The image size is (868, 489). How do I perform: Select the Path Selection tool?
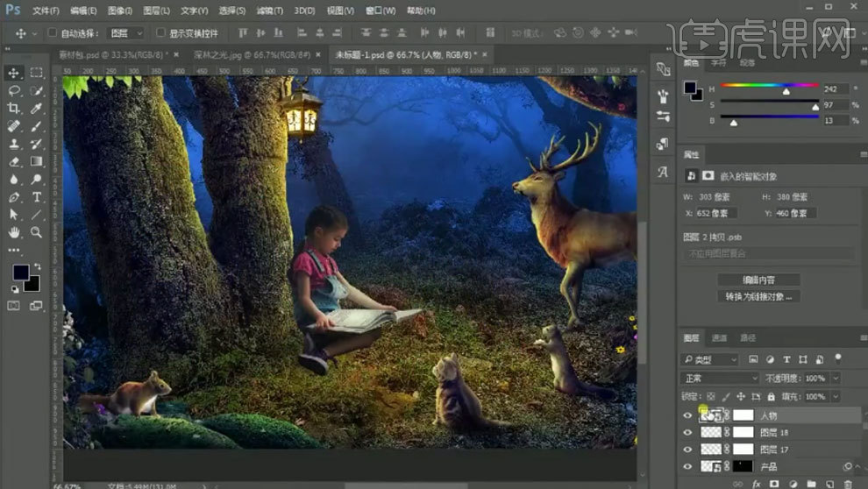point(14,215)
